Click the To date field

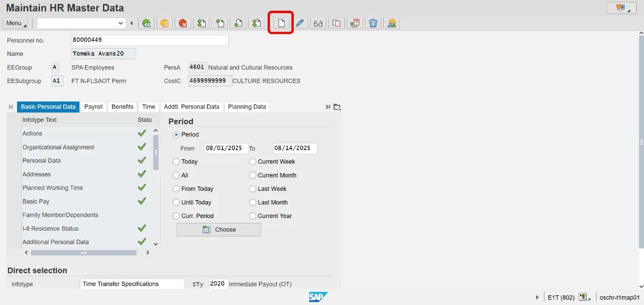[295, 149]
